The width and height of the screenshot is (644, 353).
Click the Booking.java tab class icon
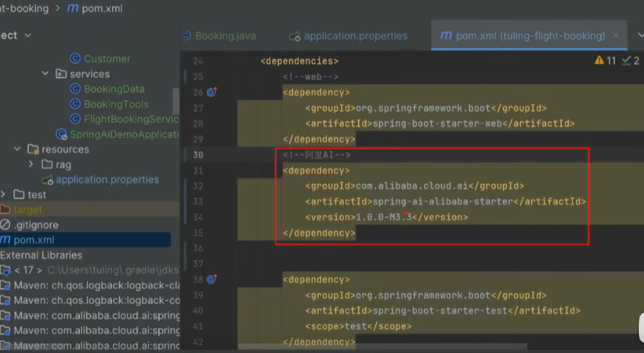pos(186,36)
